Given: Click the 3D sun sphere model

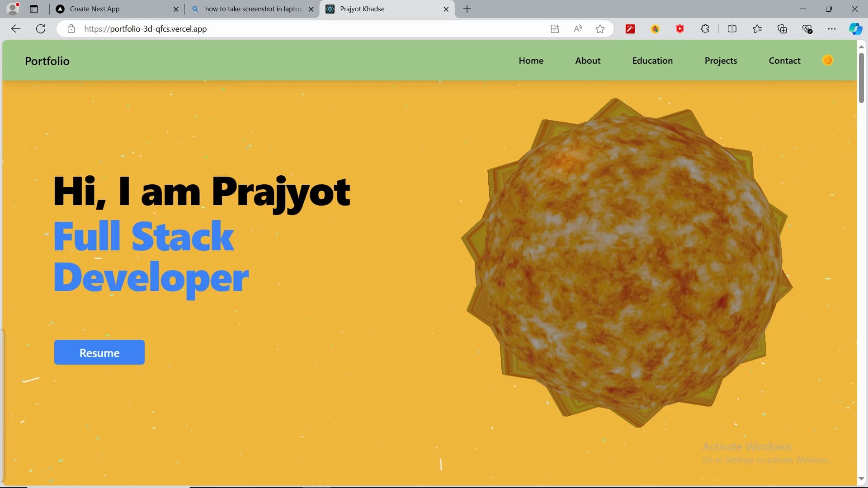Looking at the screenshot, I should [x=627, y=262].
